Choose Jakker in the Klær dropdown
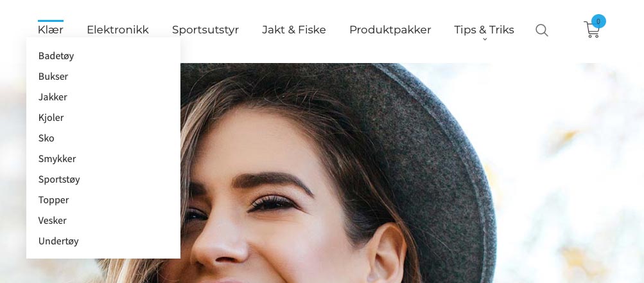The height and width of the screenshot is (283, 644). (53, 97)
